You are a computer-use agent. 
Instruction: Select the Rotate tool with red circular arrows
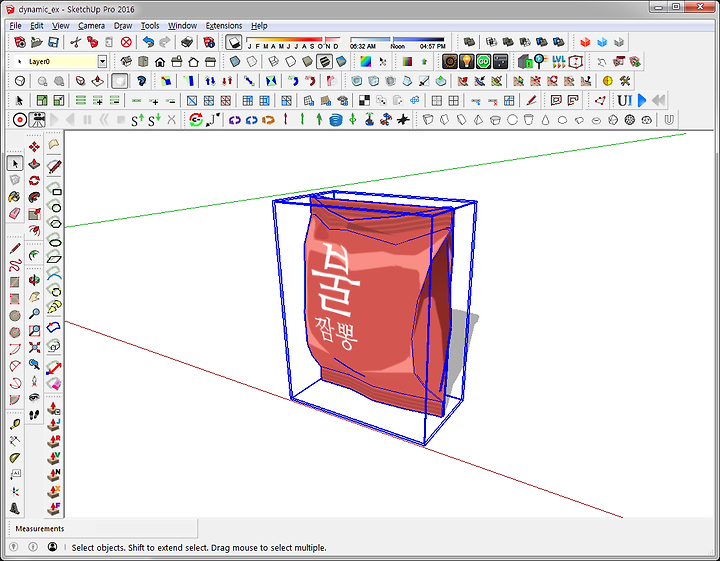tap(34, 180)
